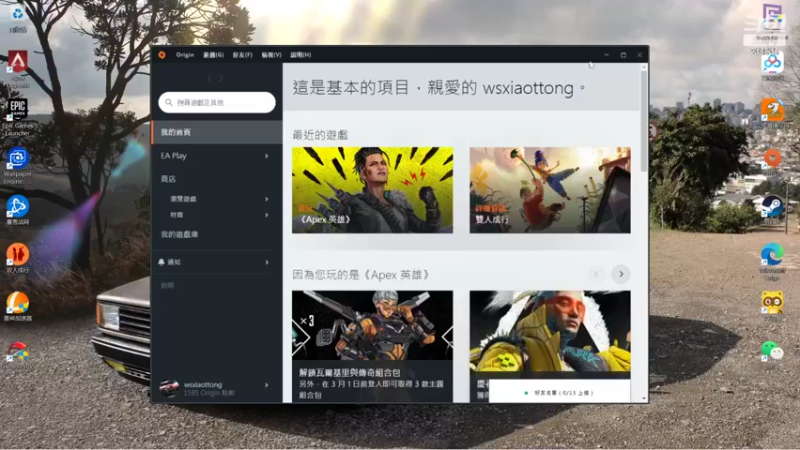
Task: Select the red umbrella shortcut desktop icon
Action: [18, 353]
